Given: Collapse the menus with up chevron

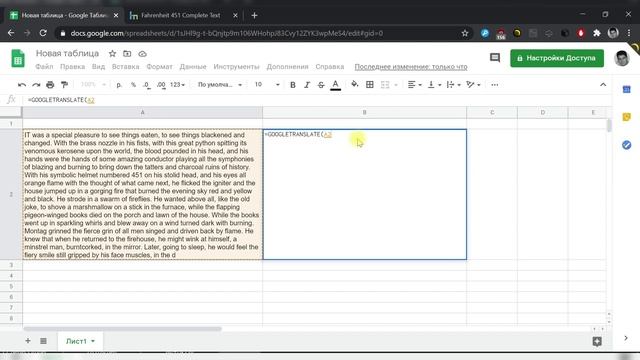Looking at the screenshot, I should (603, 84).
